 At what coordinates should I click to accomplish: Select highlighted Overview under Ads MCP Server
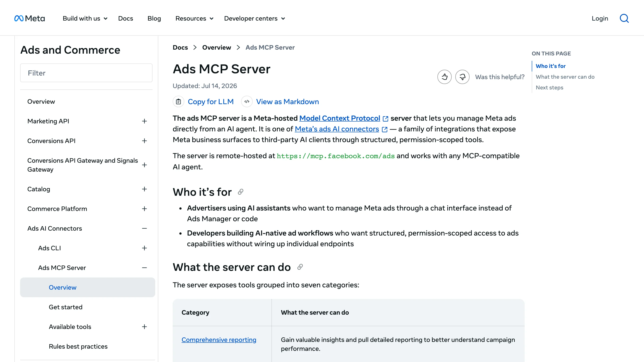tap(87, 287)
